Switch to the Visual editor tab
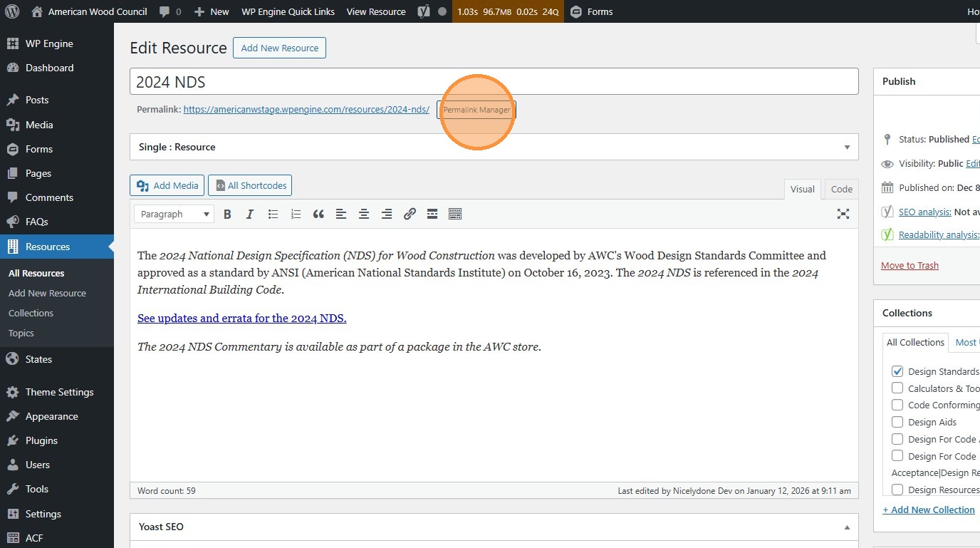This screenshot has height=548, width=980. 802,189
